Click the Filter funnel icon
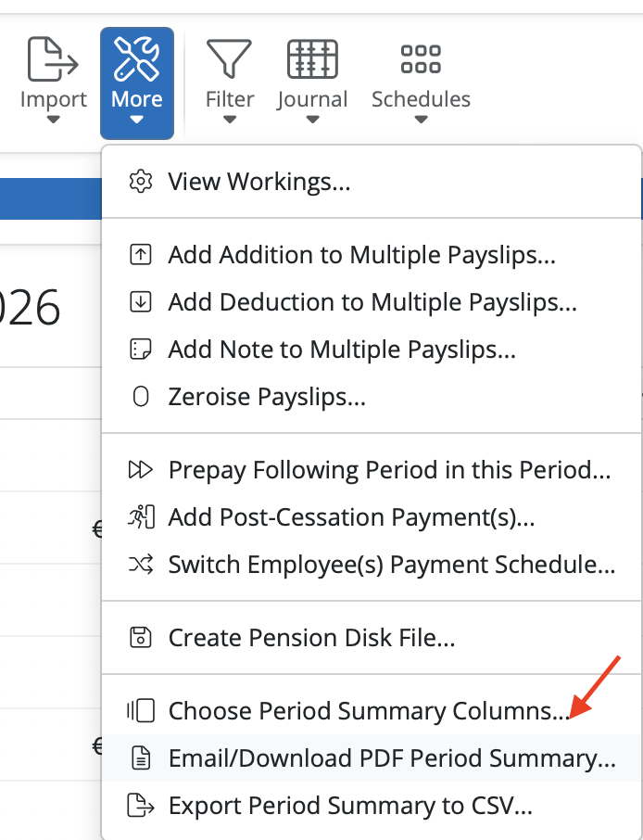 [229, 59]
